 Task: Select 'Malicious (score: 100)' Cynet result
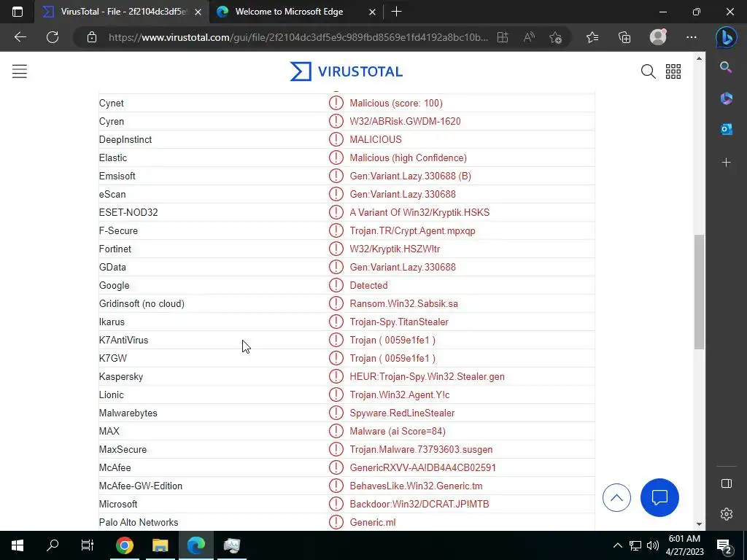396,103
